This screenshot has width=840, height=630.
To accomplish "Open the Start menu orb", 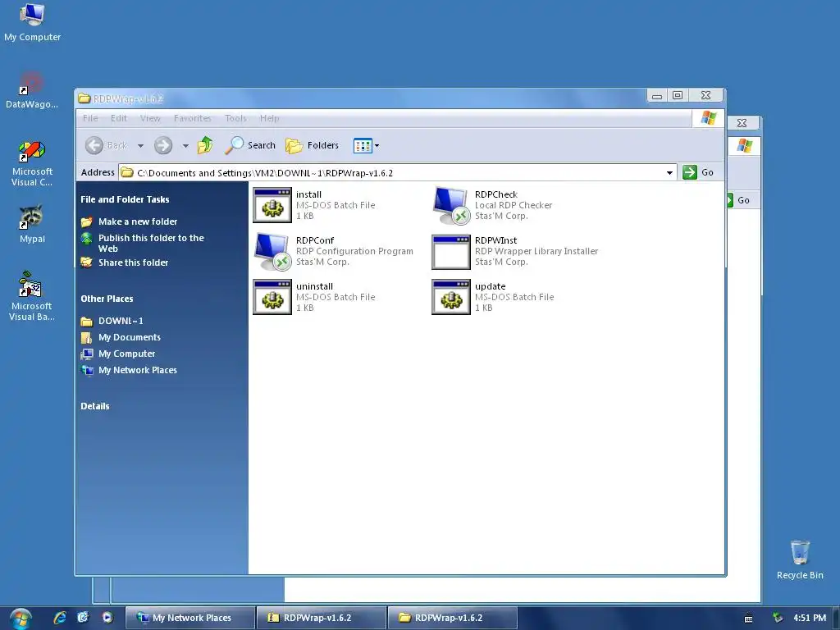I will tap(21, 619).
